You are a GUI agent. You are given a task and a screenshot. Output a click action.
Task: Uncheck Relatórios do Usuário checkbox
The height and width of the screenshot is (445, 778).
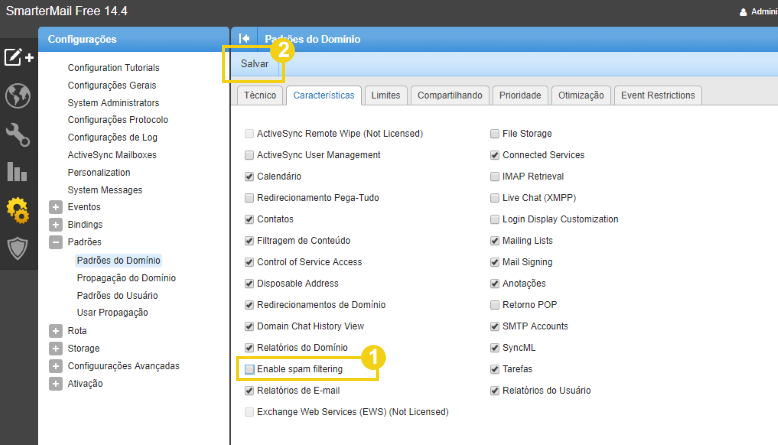[x=495, y=391]
